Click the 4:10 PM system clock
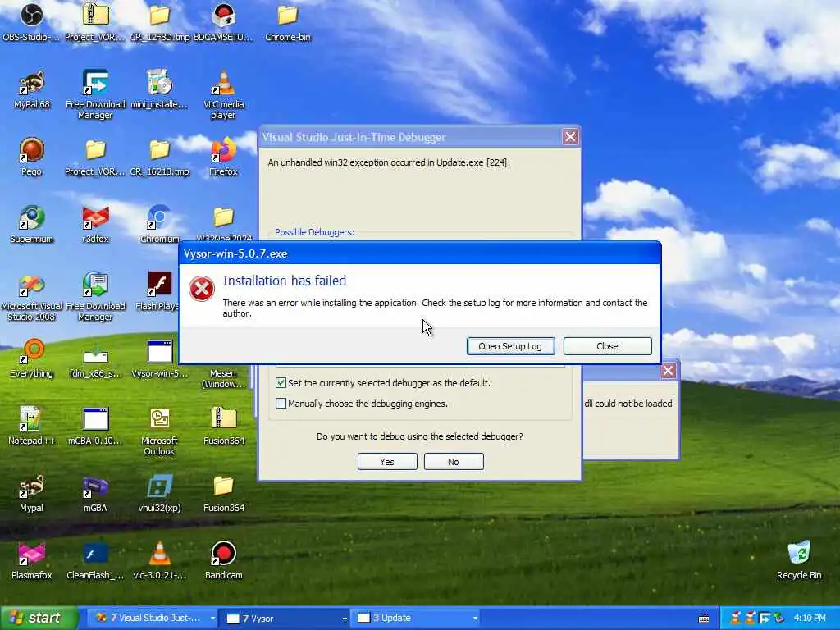Screen dimensions: 840x630 pyautogui.click(x=810, y=618)
